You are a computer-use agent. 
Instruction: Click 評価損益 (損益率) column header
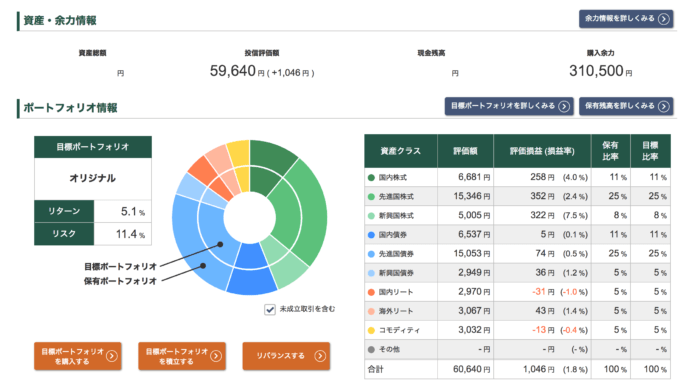click(x=542, y=151)
